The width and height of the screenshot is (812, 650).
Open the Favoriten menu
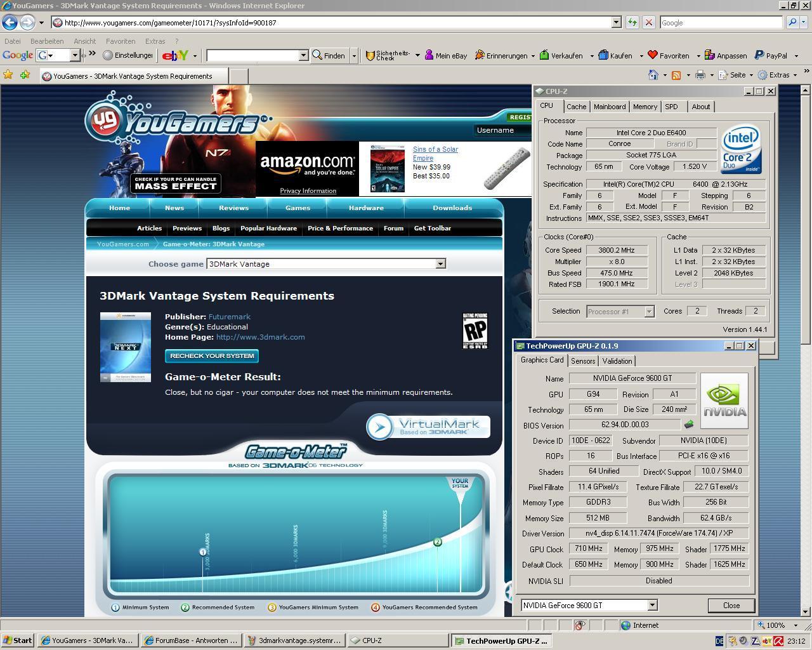click(121, 41)
